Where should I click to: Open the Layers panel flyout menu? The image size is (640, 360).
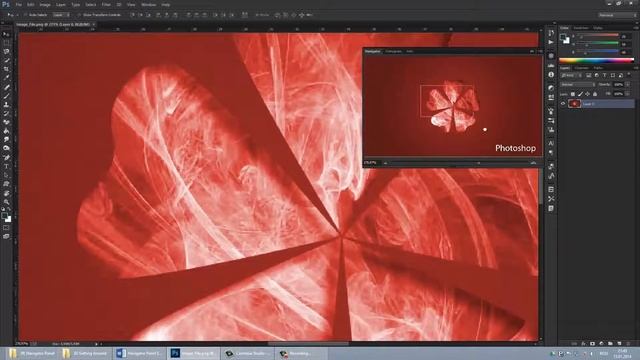(635, 68)
